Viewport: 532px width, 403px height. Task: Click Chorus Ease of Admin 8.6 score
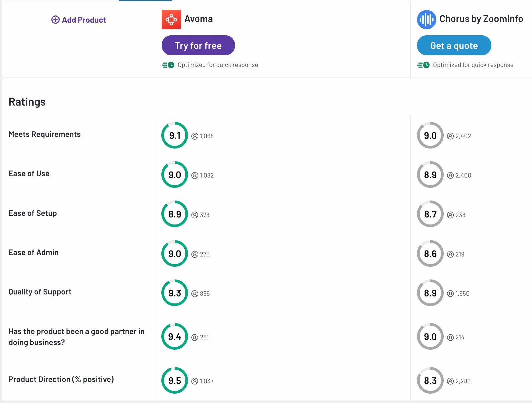[430, 253]
